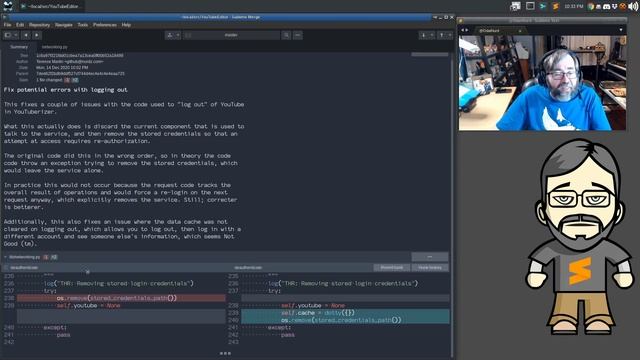Screen dimensions: 640x360
Task: Click next-tab arrow in Sublime Text tab bar
Action: 467,30
